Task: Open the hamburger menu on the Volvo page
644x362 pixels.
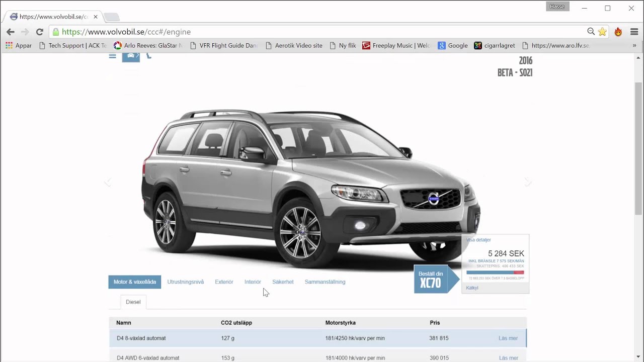Action: (x=113, y=56)
